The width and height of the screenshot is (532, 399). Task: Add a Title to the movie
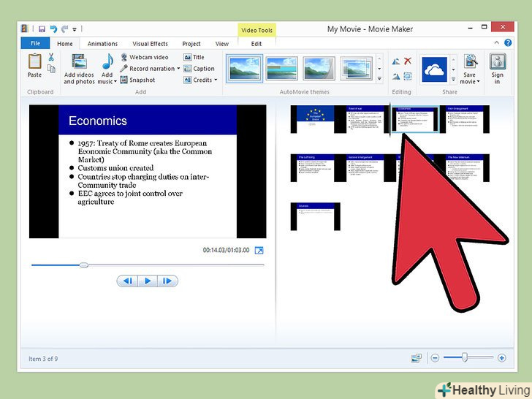coord(194,57)
